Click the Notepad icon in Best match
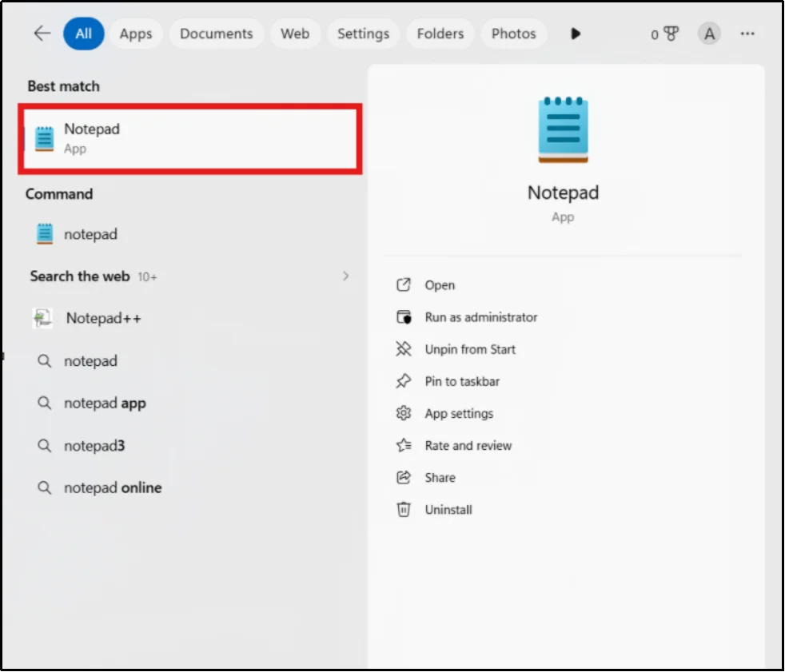The width and height of the screenshot is (785, 672). [x=44, y=138]
